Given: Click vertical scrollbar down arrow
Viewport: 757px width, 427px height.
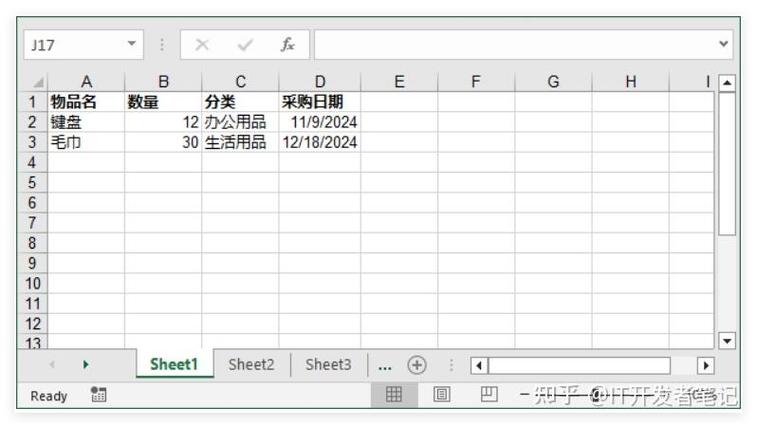Looking at the screenshot, I should [727, 341].
